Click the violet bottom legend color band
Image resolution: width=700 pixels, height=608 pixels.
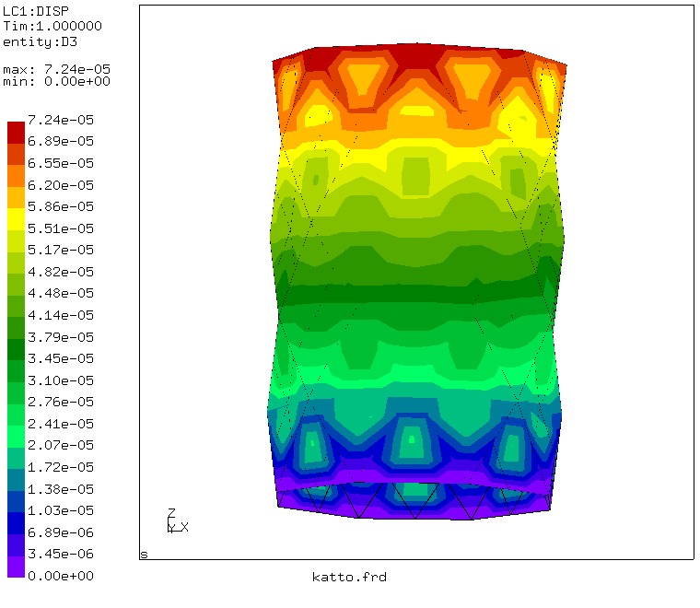click(16, 567)
